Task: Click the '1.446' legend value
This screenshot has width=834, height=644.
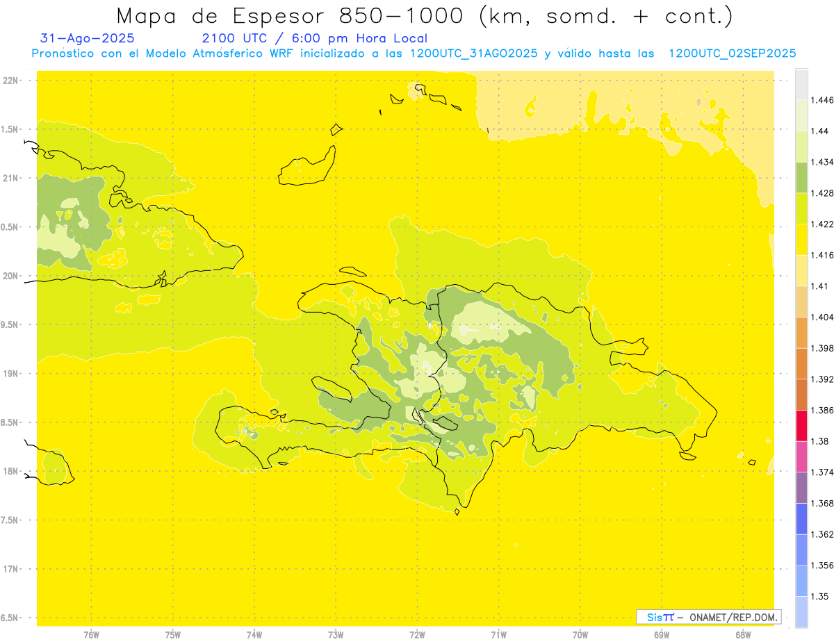Action: click(x=822, y=101)
